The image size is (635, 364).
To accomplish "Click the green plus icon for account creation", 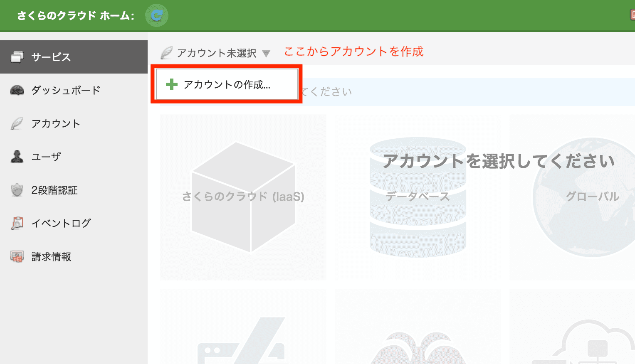I will [171, 85].
